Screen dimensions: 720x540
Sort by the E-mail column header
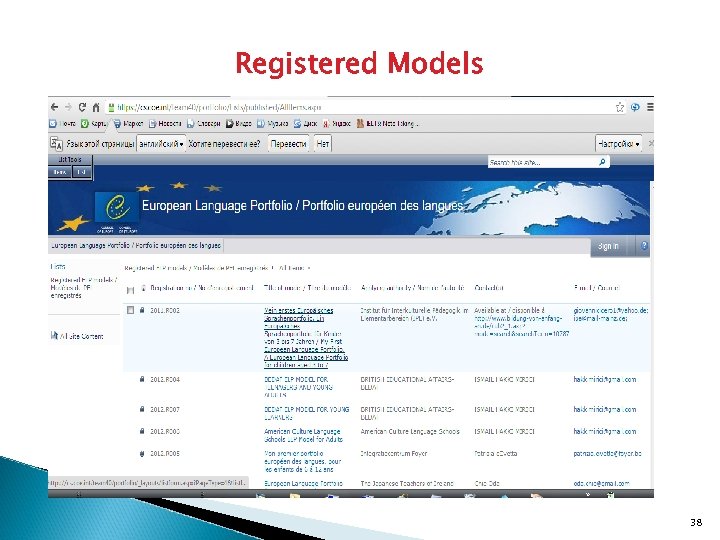(x=596, y=287)
